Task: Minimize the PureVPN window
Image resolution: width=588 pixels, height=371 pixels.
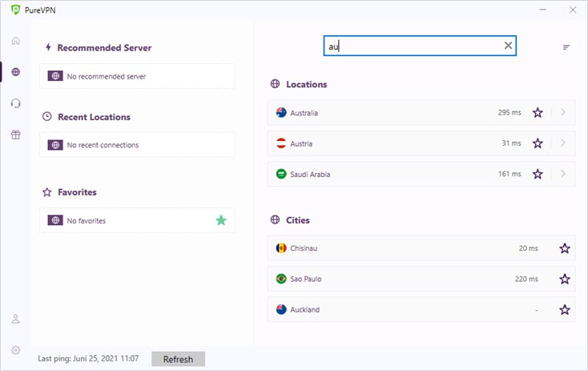Action: [x=542, y=10]
